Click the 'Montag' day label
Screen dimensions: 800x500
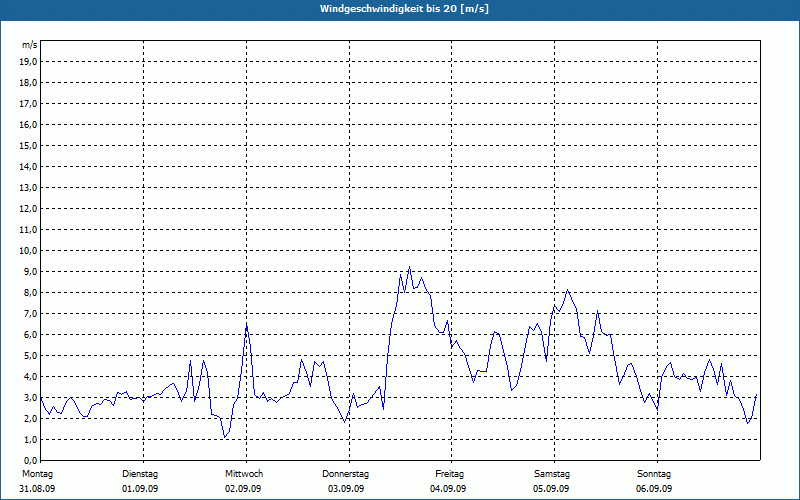(x=37, y=474)
